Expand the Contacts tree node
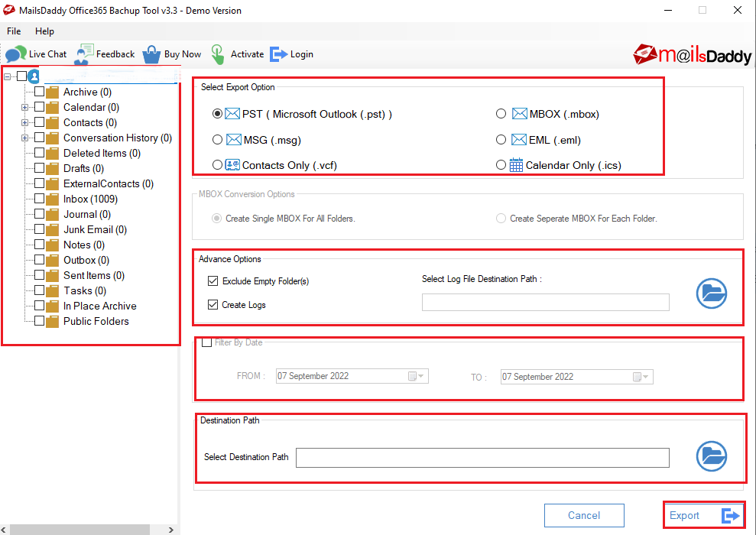This screenshot has width=756, height=535. 24,122
